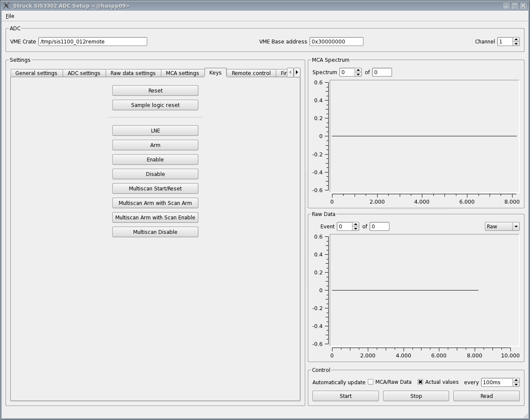Screen dimensions: 530x420
Task: Click the Read button
Action: [487, 396]
